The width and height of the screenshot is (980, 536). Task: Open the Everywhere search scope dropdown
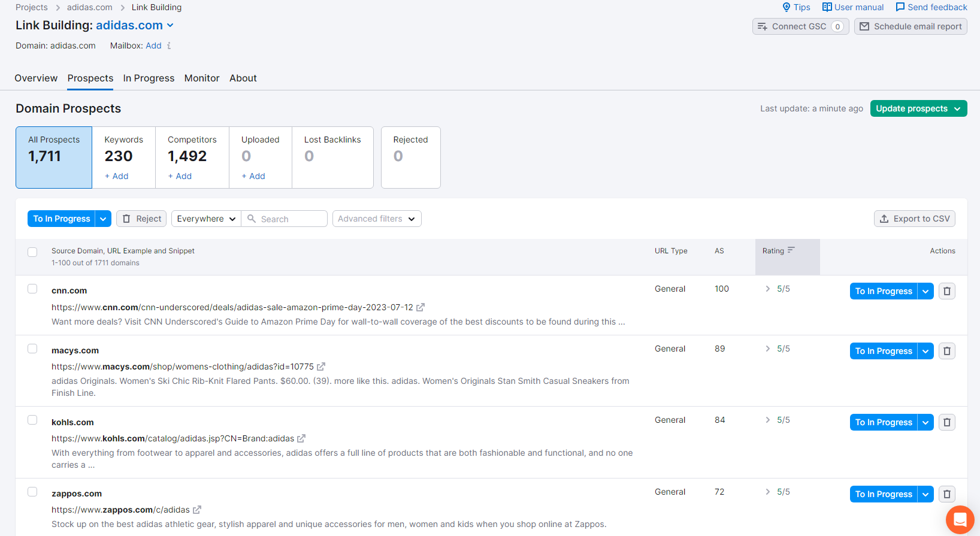[206, 219]
